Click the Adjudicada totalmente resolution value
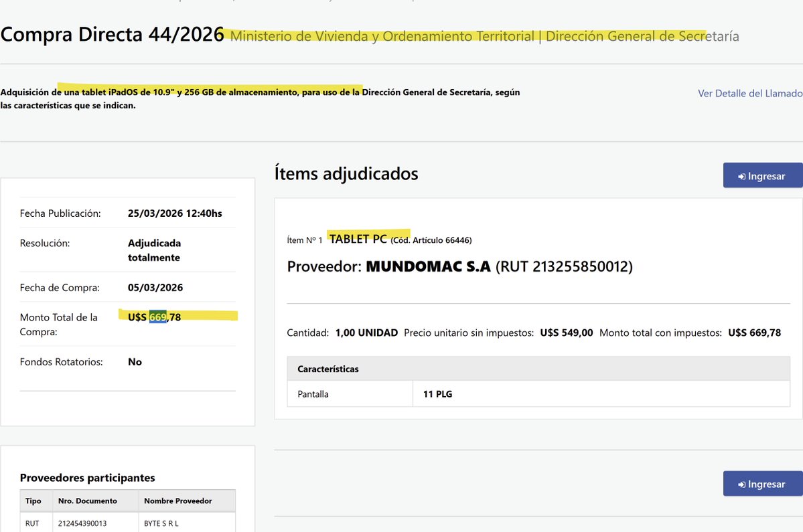 pyautogui.click(x=154, y=250)
